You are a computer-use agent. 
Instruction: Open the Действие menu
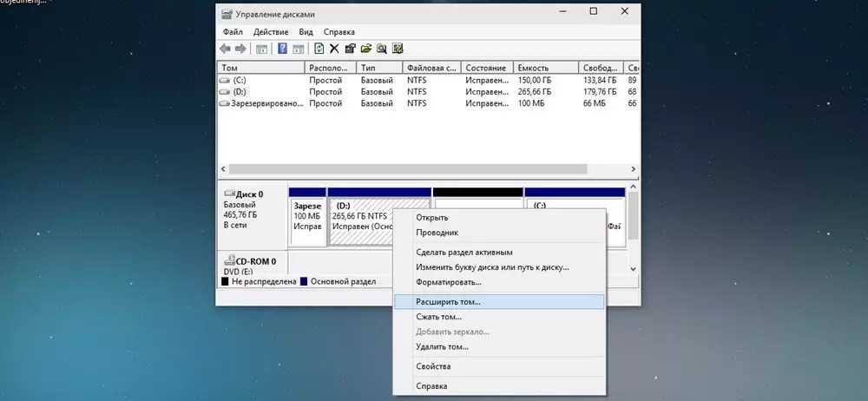[x=272, y=31]
